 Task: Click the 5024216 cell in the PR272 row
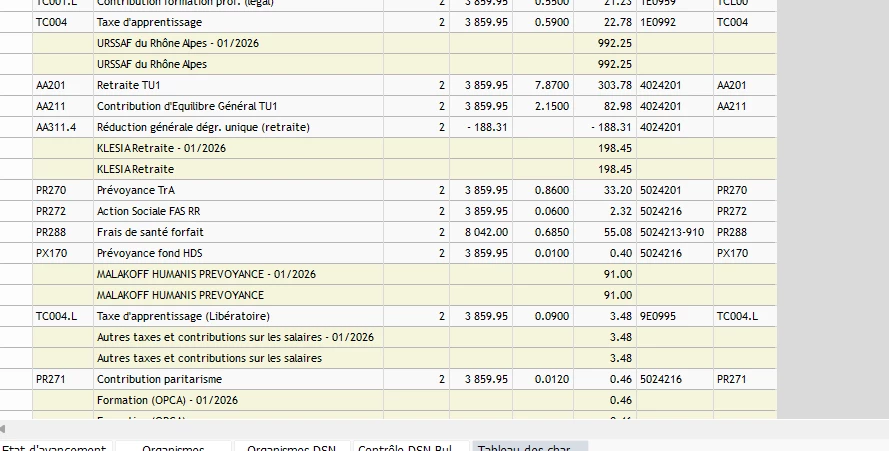675,211
